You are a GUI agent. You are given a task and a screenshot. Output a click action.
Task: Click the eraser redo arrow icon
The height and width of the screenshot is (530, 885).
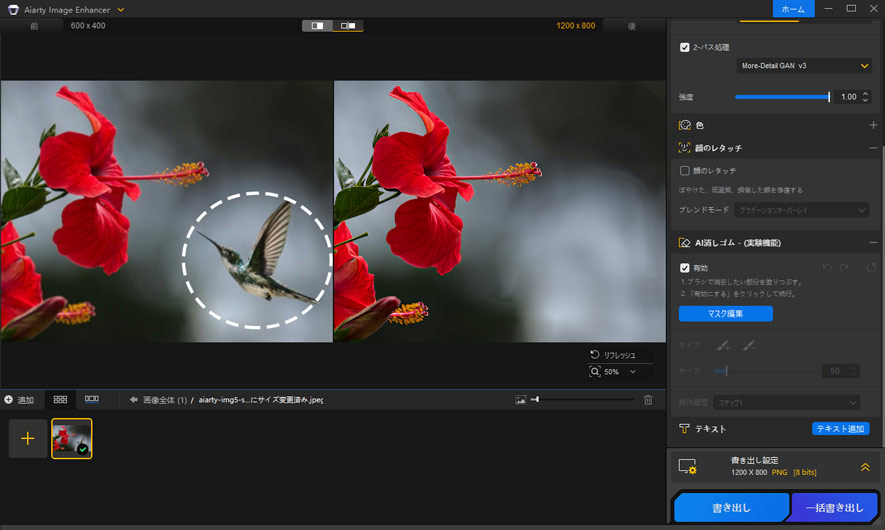click(x=844, y=268)
